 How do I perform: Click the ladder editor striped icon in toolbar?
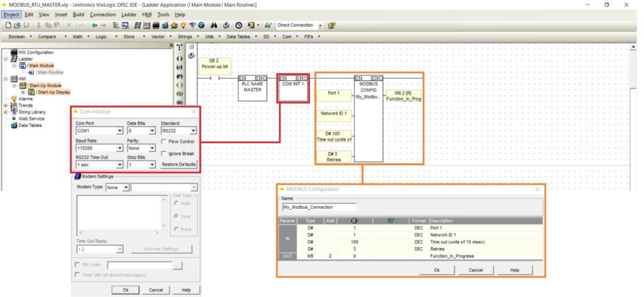136,26
